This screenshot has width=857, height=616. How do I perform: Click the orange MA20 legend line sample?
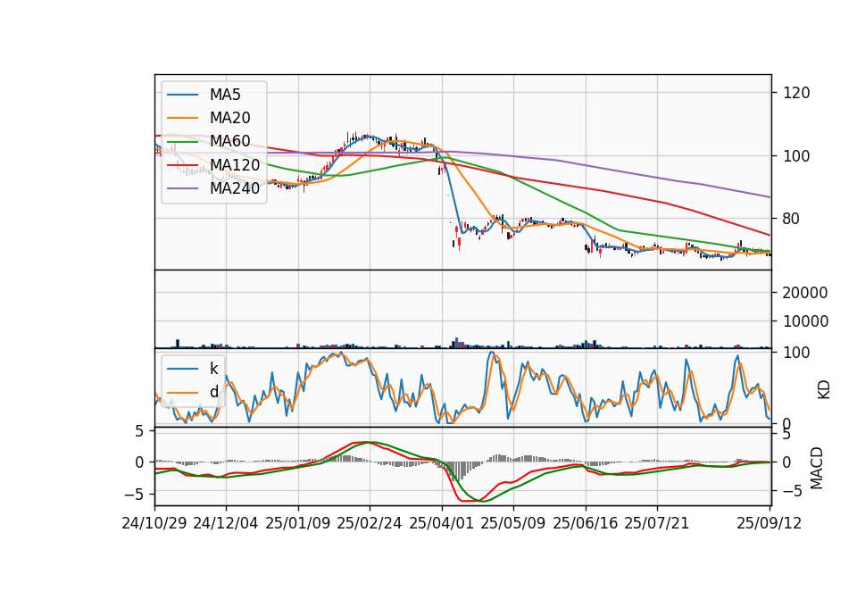point(182,118)
